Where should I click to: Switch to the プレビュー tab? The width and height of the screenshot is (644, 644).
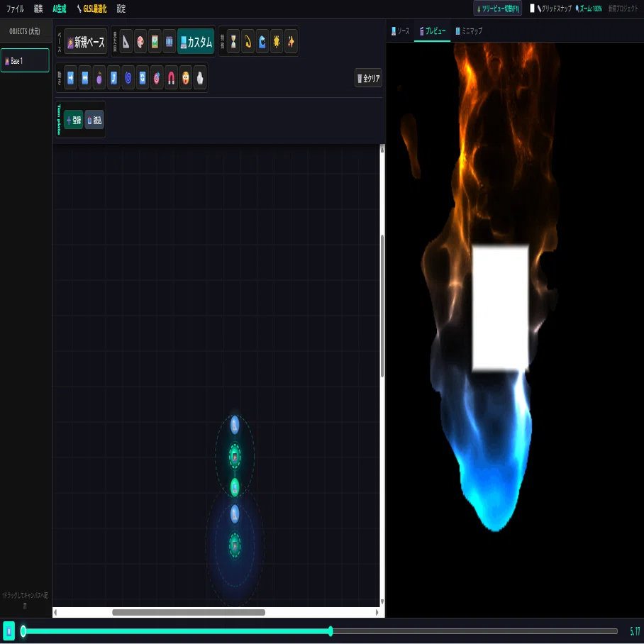[x=433, y=30]
